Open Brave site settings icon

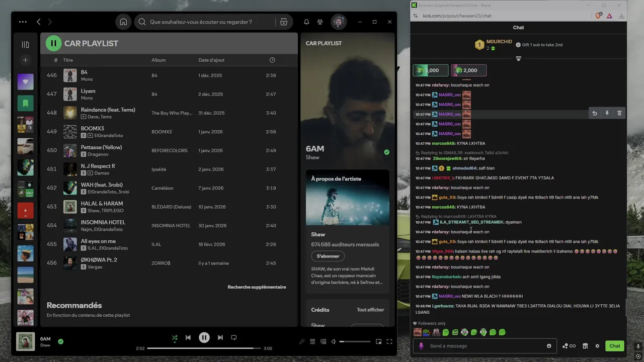tap(415, 16)
